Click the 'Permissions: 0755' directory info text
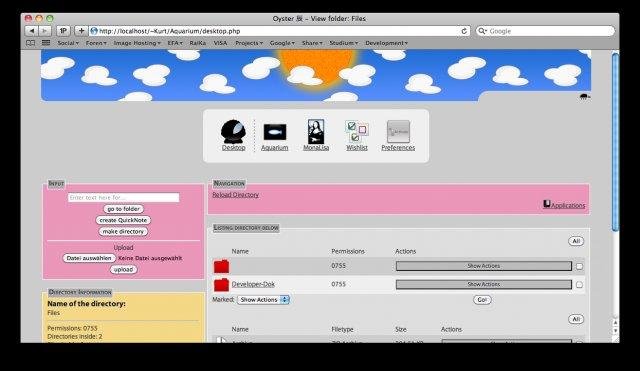This screenshot has width=640, height=371. (x=72, y=328)
